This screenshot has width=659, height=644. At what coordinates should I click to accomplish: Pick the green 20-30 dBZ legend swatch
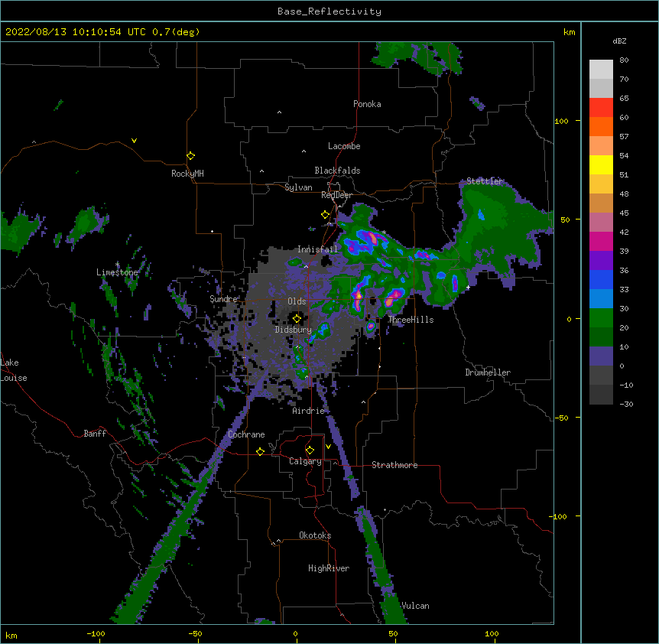pos(601,318)
